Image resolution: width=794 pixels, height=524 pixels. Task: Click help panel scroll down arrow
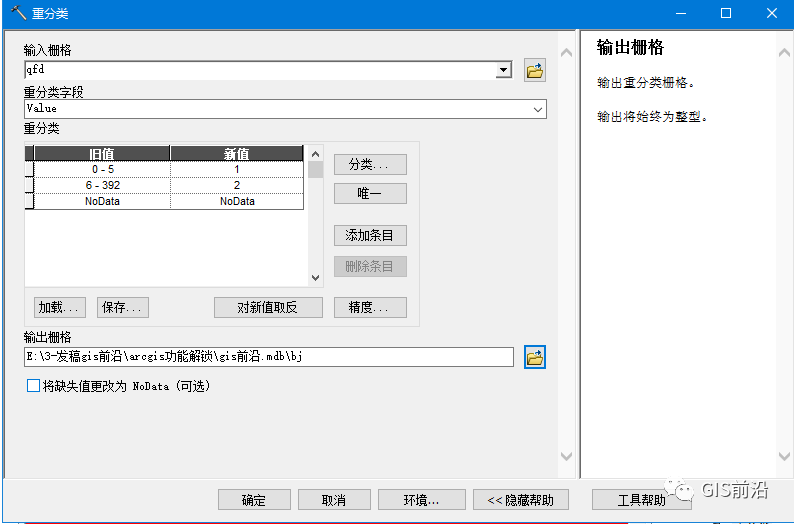tap(784, 456)
